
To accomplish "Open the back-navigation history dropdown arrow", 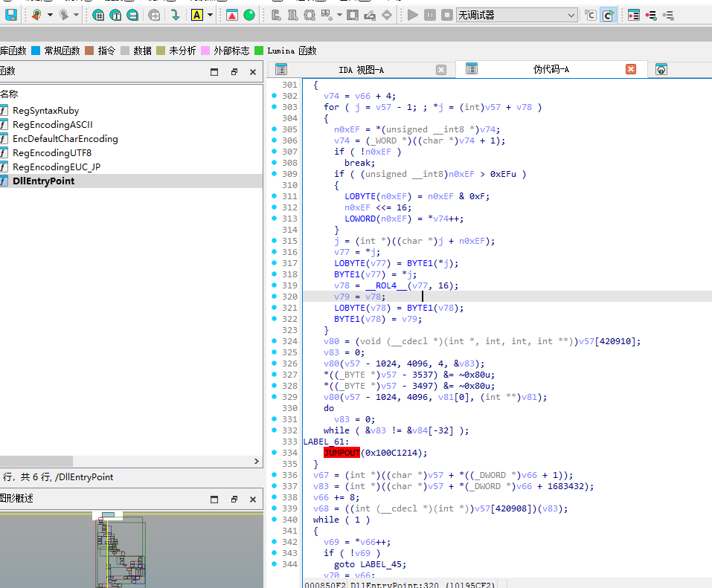I will click(50, 15).
